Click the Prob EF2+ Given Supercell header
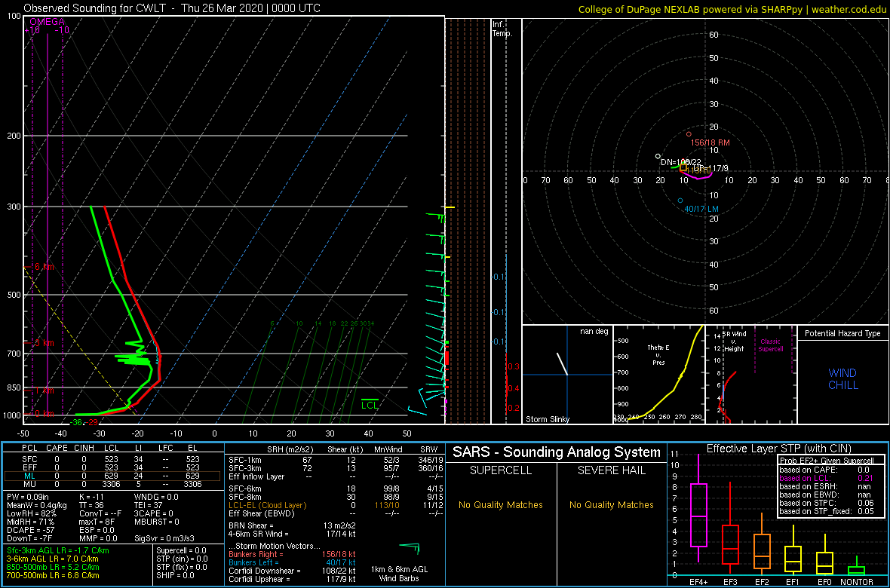The height and width of the screenshot is (588, 890). click(x=828, y=461)
